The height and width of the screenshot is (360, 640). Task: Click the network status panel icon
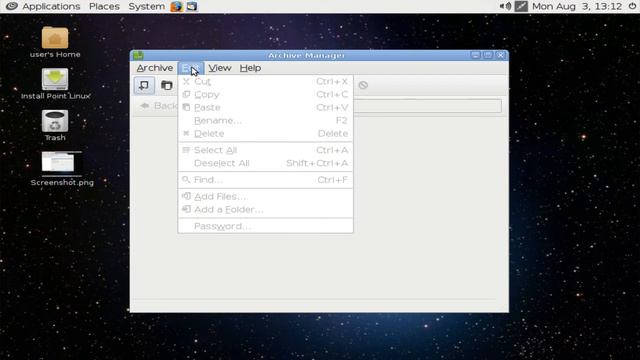click(x=521, y=7)
